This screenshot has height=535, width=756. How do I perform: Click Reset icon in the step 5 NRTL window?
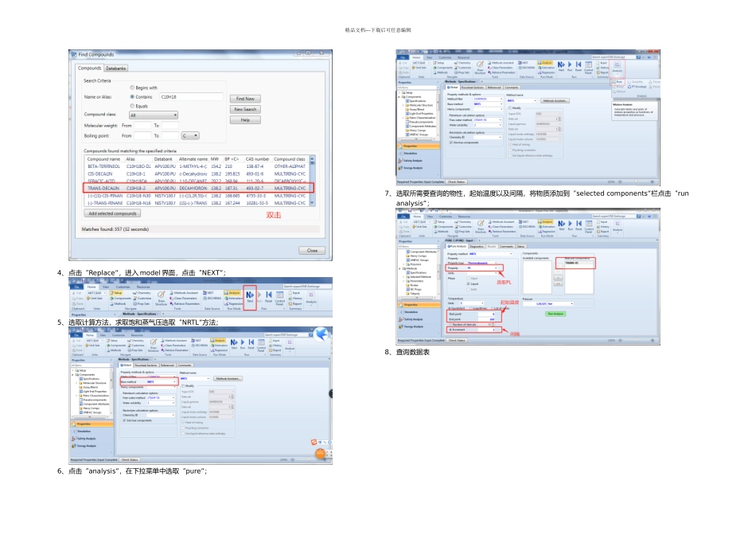[251, 343]
